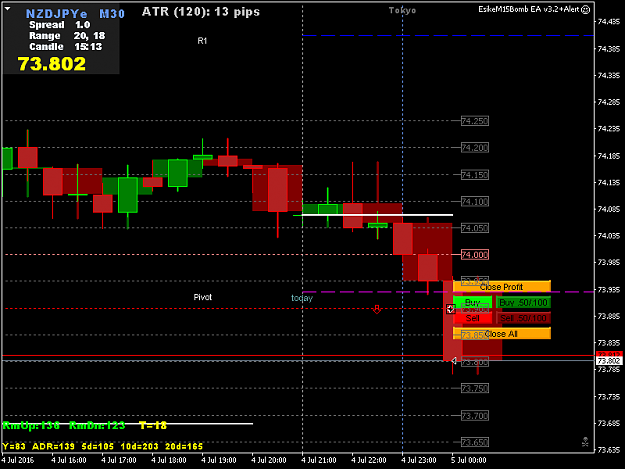Click the ATR (120): 13 pips text
This screenshot has height=469, width=625.
click(201, 12)
